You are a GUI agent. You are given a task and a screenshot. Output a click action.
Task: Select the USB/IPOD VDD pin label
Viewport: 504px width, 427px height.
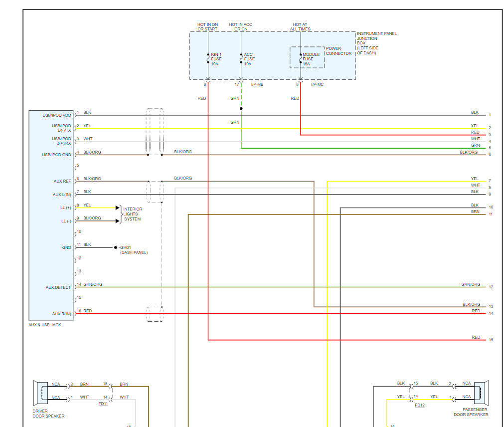pyautogui.click(x=57, y=115)
